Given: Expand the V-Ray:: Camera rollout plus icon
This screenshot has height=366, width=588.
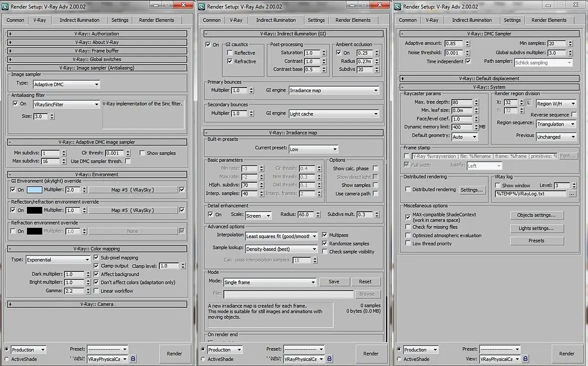Looking at the screenshot, I should [x=10, y=304].
